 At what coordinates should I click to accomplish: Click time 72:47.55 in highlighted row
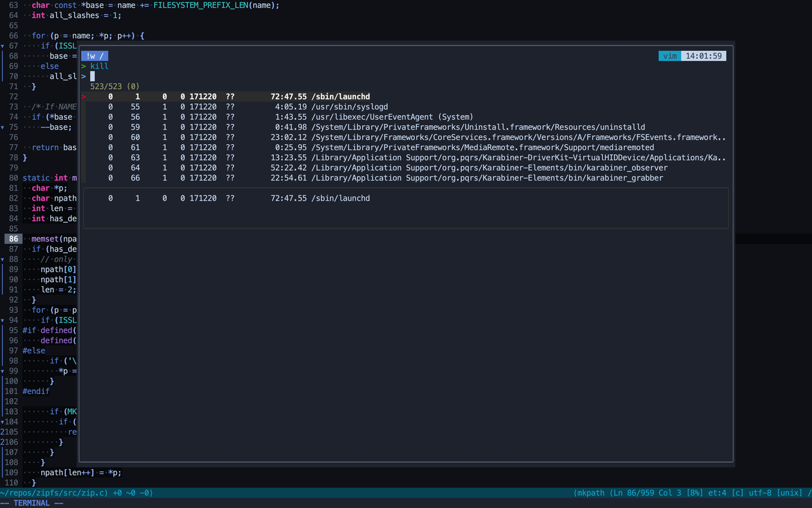pyautogui.click(x=289, y=97)
